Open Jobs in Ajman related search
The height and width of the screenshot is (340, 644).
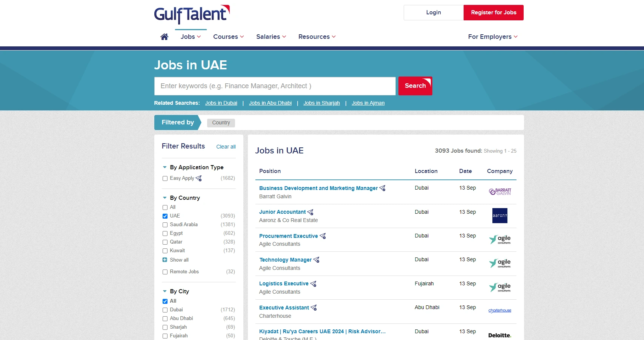pyautogui.click(x=368, y=103)
